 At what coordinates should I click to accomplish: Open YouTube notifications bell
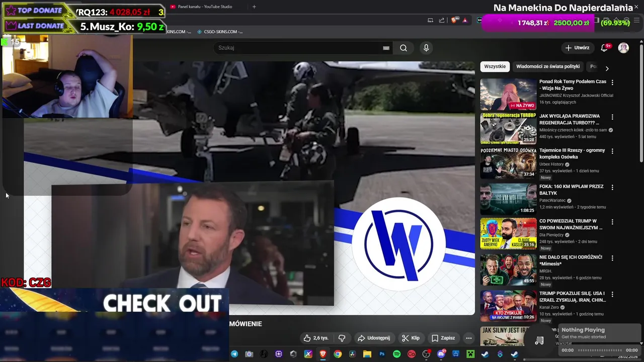coord(605,48)
